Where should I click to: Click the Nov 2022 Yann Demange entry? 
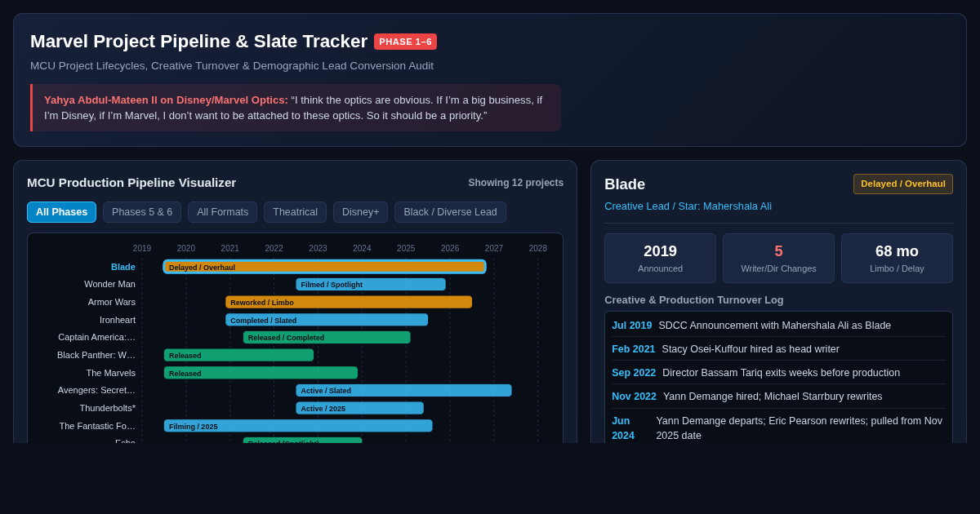point(778,397)
